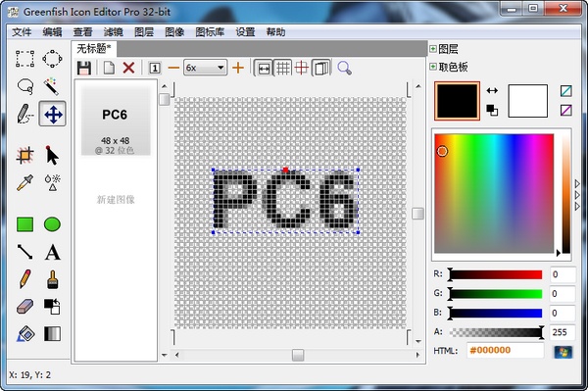Choose the lasso selection tool
Image resolution: width=588 pixels, height=391 pixels.
pyautogui.click(x=25, y=86)
